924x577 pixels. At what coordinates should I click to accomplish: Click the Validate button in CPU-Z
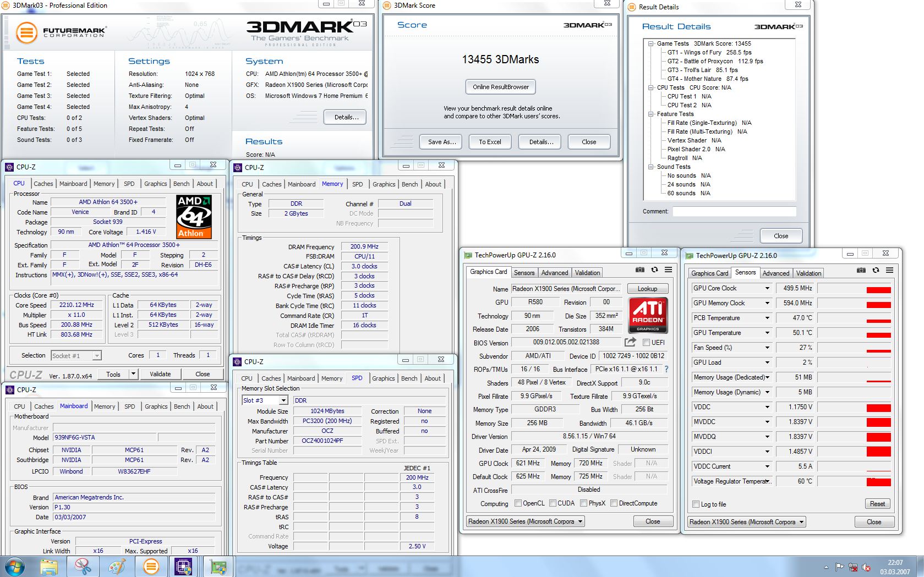point(160,374)
